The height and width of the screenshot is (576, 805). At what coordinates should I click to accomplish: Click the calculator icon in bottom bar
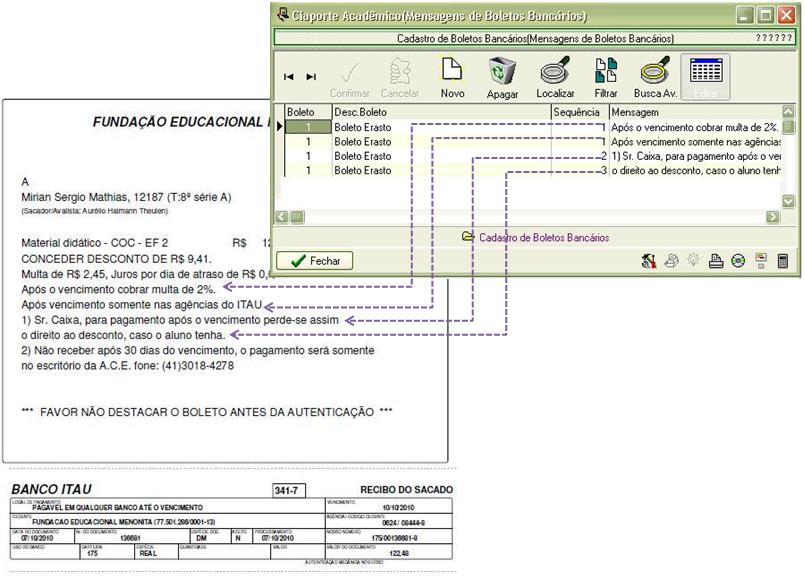(x=782, y=261)
